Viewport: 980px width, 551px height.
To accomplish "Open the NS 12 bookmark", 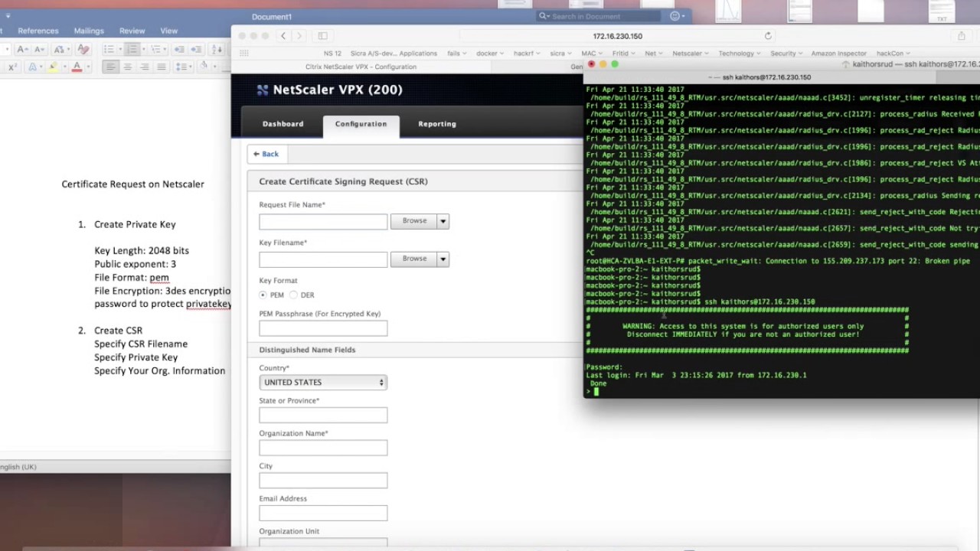I will (x=332, y=54).
